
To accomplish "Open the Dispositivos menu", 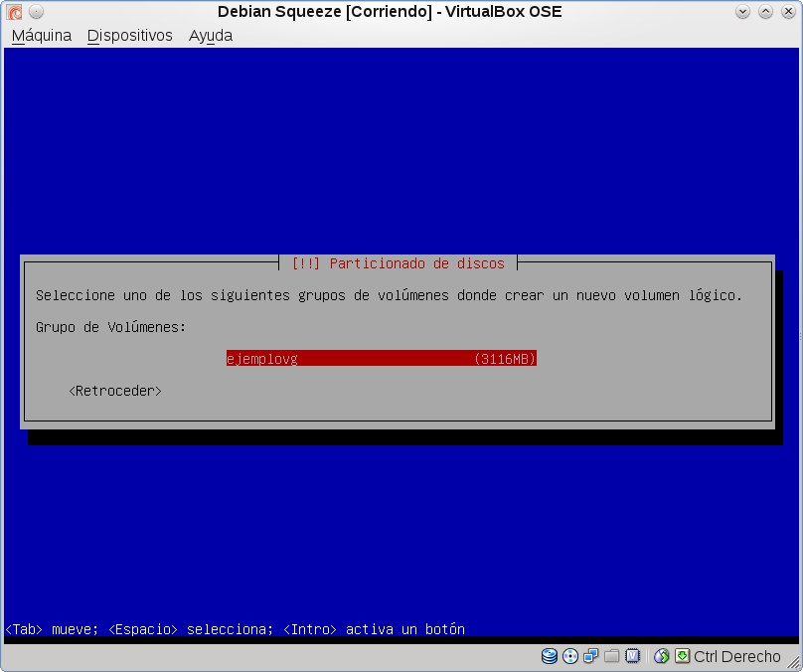I will click(129, 36).
